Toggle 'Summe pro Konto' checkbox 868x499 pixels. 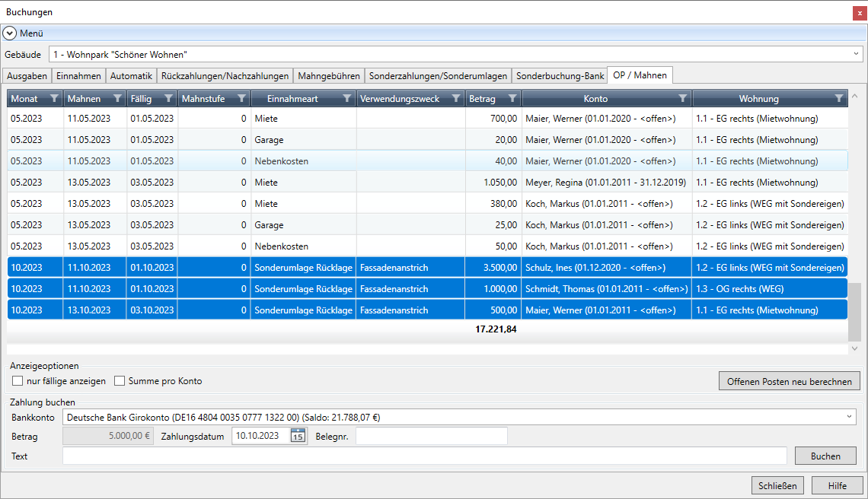pyautogui.click(x=119, y=380)
